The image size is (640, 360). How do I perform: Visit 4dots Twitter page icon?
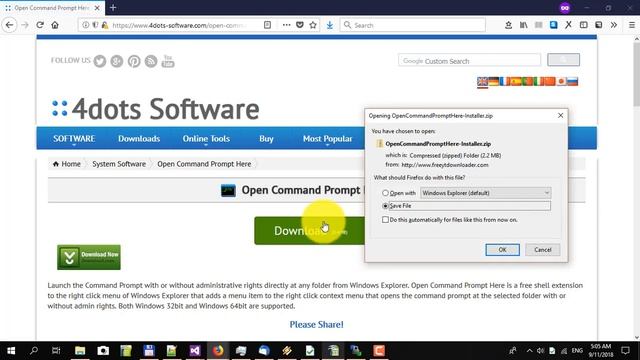(100, 61)
